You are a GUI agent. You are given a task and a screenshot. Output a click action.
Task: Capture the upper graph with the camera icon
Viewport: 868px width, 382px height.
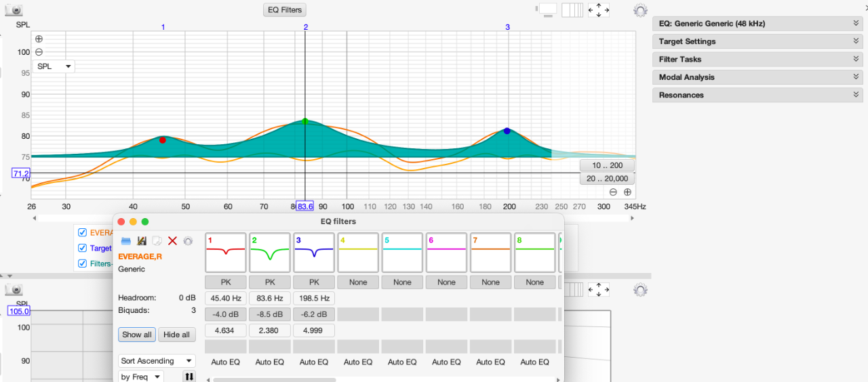[14, 10]
